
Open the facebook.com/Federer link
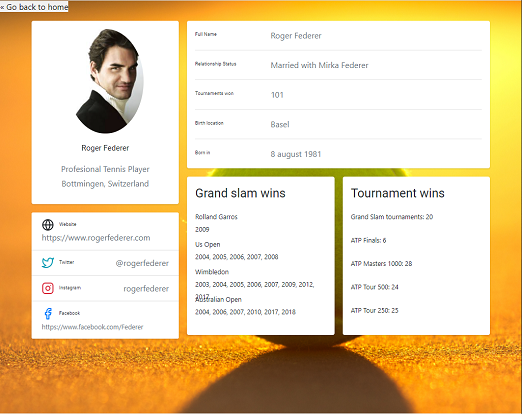click(x=93, y=327)
